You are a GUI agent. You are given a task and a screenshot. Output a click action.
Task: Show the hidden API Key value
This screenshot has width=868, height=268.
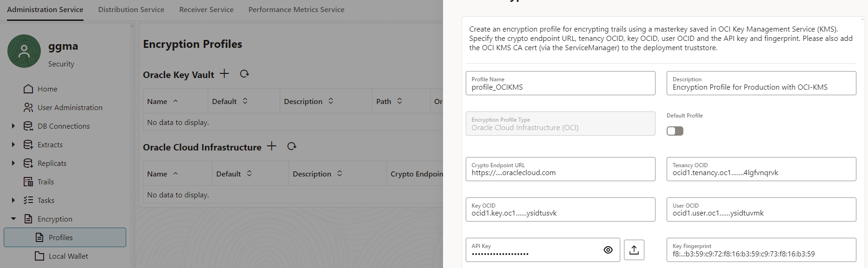point(608,250)
